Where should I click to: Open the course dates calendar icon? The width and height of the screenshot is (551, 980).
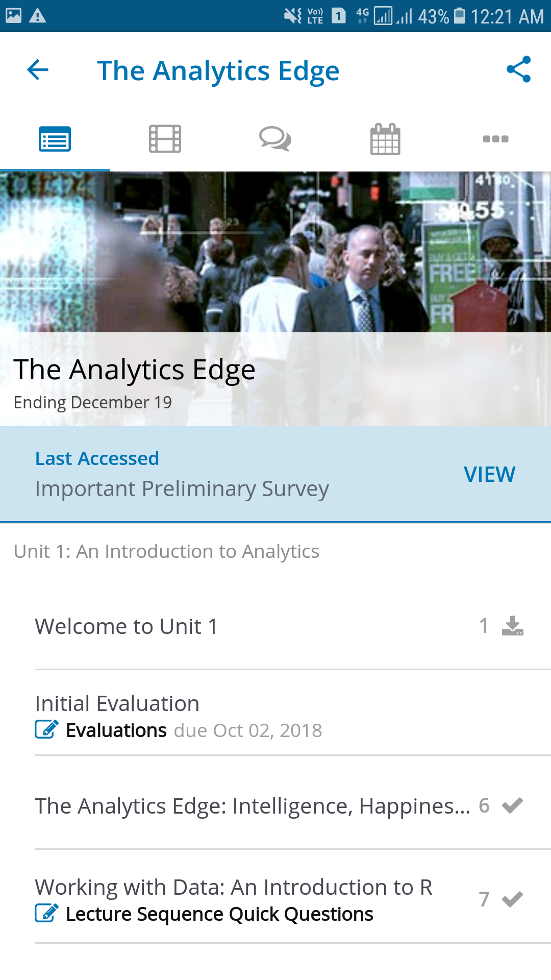385,138
